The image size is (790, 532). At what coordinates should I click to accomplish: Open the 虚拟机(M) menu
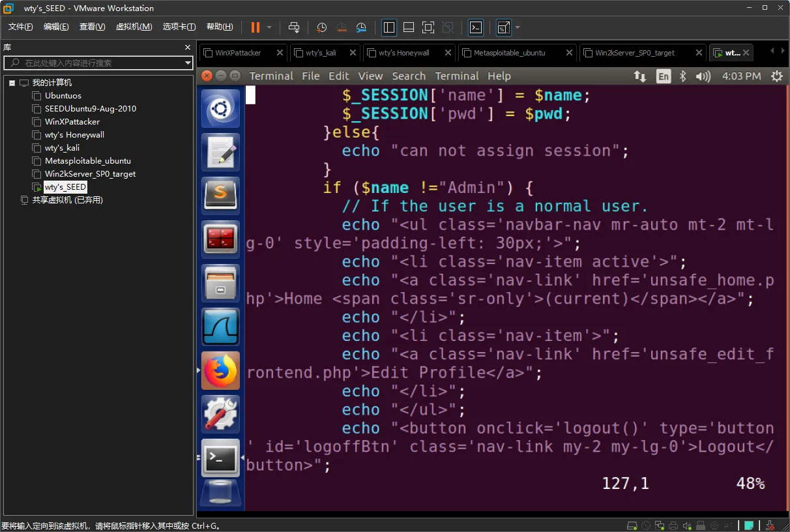pyautogui.click(x=134, y=27)
